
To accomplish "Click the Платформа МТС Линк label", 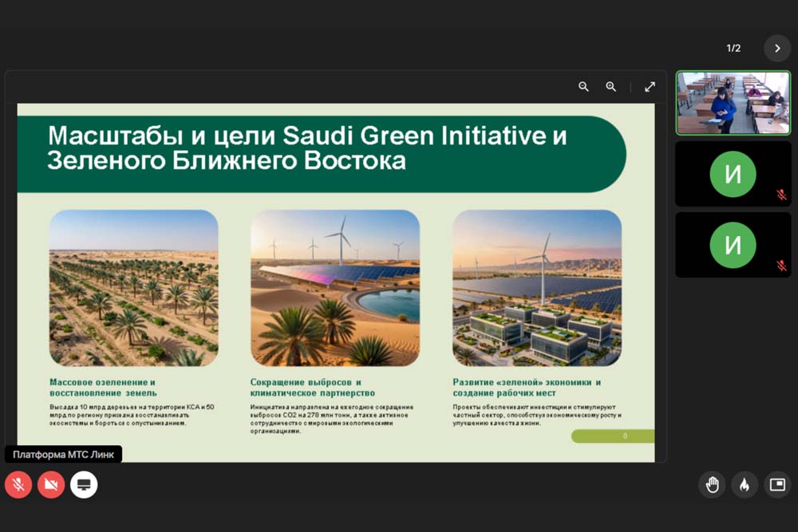I will 63,455.
